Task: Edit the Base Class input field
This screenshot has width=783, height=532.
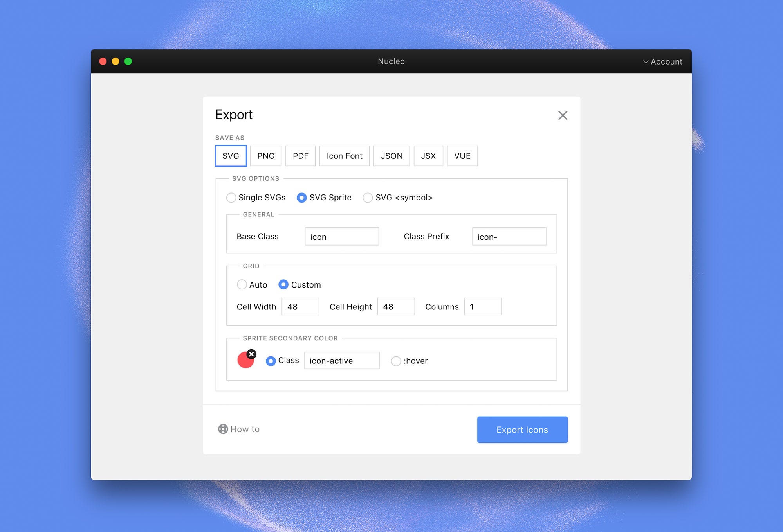Action: point(341,236)
